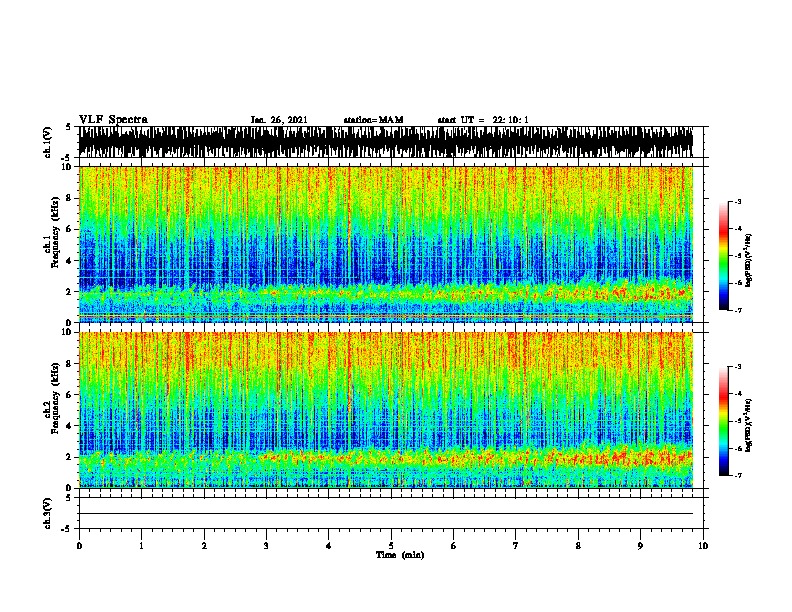Click the 'station=MAM' header label

click(x=373, y=120)
